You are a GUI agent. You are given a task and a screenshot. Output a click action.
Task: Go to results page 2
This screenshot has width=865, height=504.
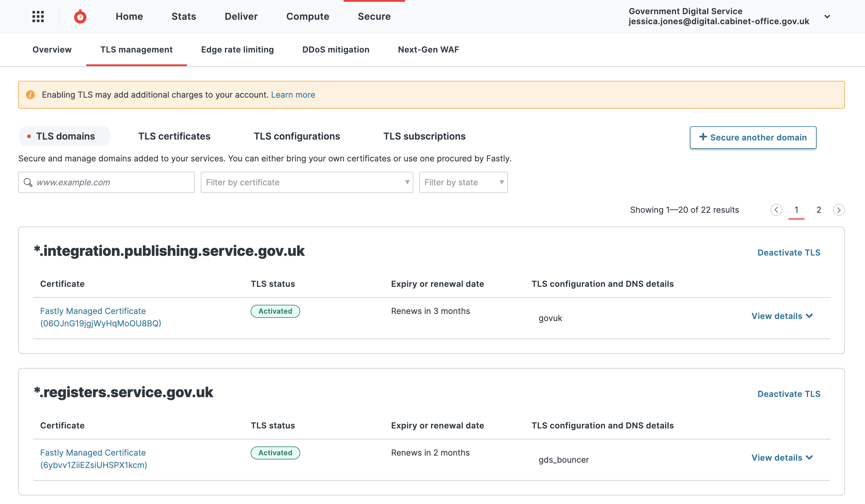(819, 210)
